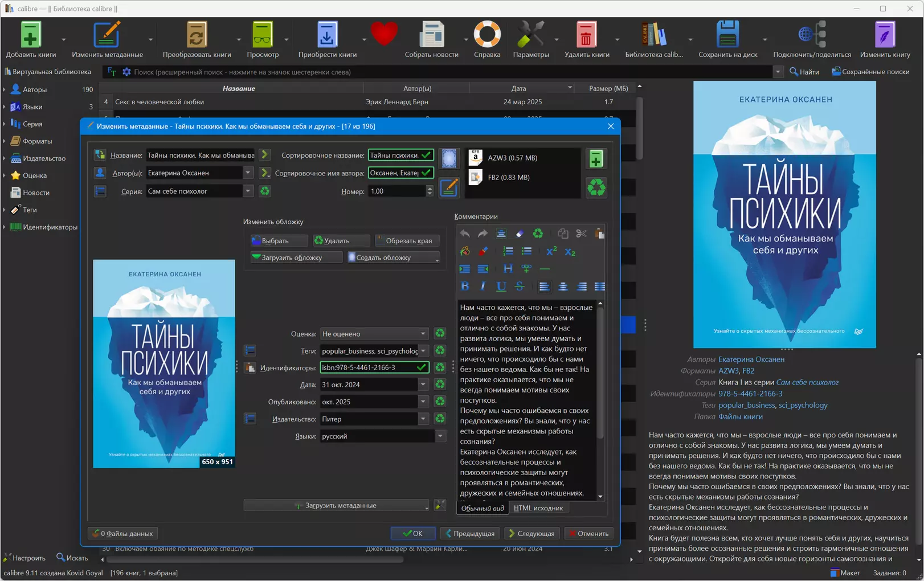Expand the Авторы tree in sidebar
Screen dimensions: 924x581
pyautogui.click(x=5, y=89)
